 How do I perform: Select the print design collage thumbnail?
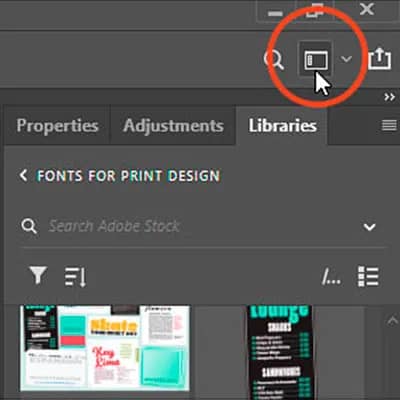(x=105, y=348)
